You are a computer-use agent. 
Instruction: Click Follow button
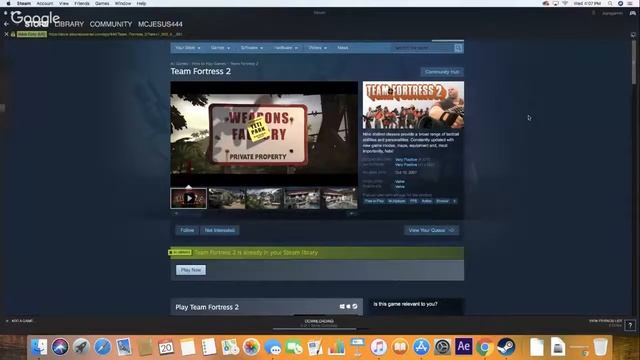(187, 230)
